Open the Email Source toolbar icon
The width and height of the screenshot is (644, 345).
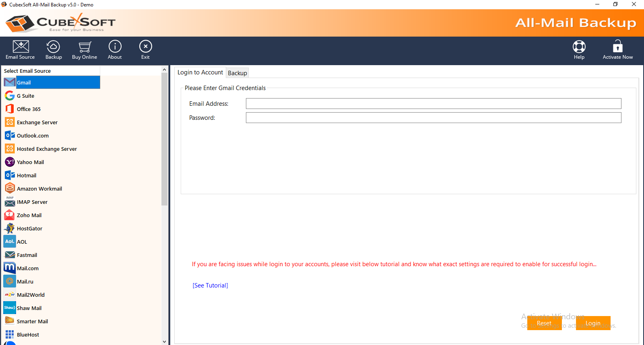pos(21,47)
